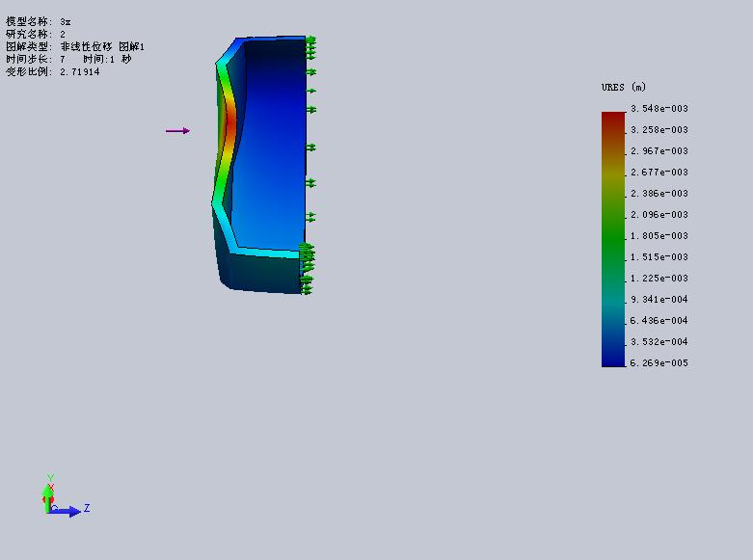Click the plot type line '非线性位移 图解1'

click(x=75, y=46)
